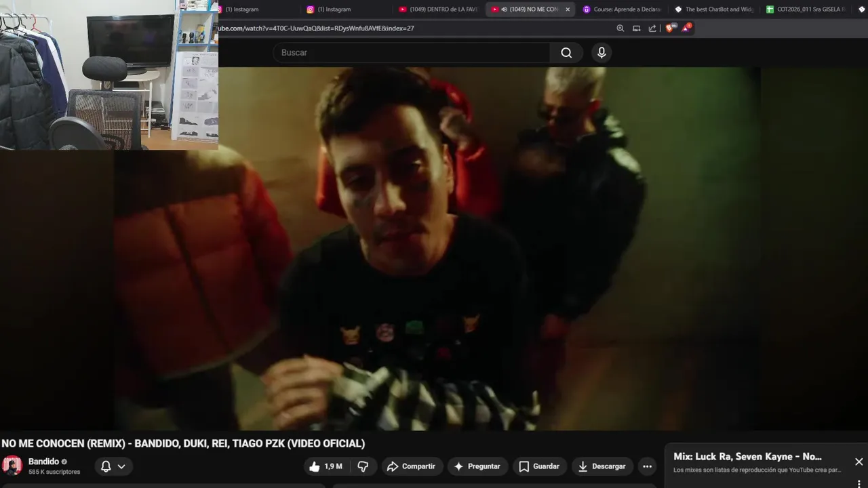Switch to Course: Aprende a Declarar tab
The width and height of the screenshot is (868, 488).
pos(623,9)
